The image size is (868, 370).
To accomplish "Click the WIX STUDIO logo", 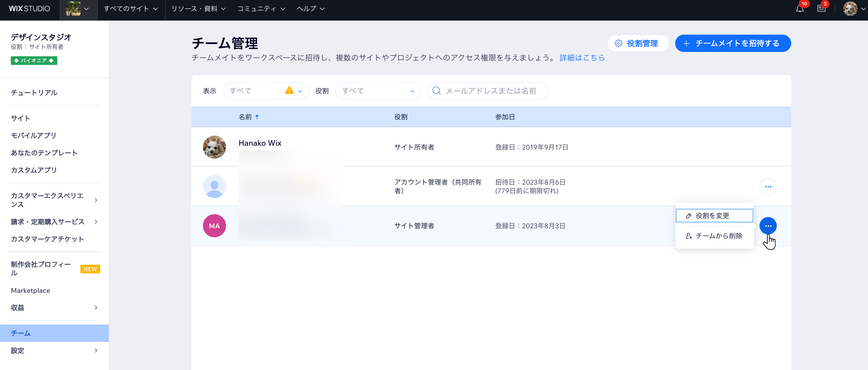I will [x=29, y=9].
